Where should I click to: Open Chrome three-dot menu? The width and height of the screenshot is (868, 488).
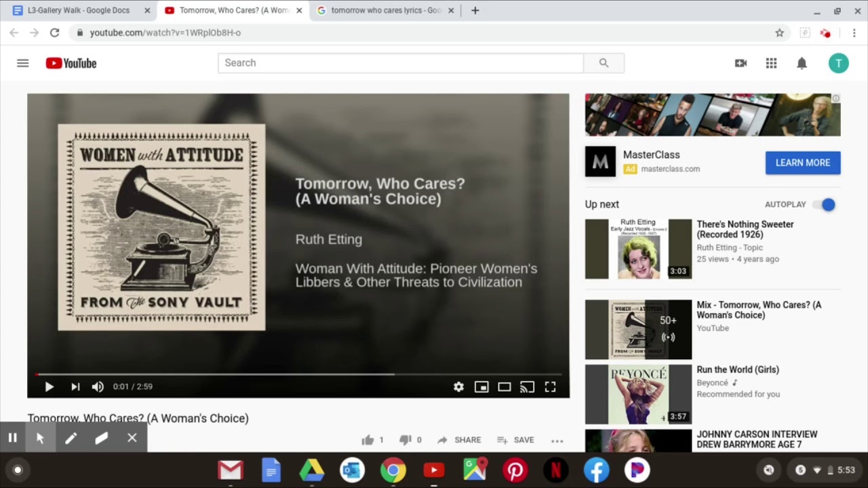coord(854,33)
